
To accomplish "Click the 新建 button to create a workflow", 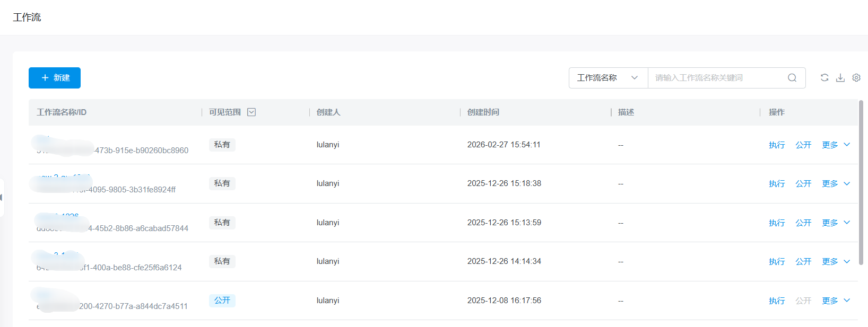I will (x=55, y=78).
